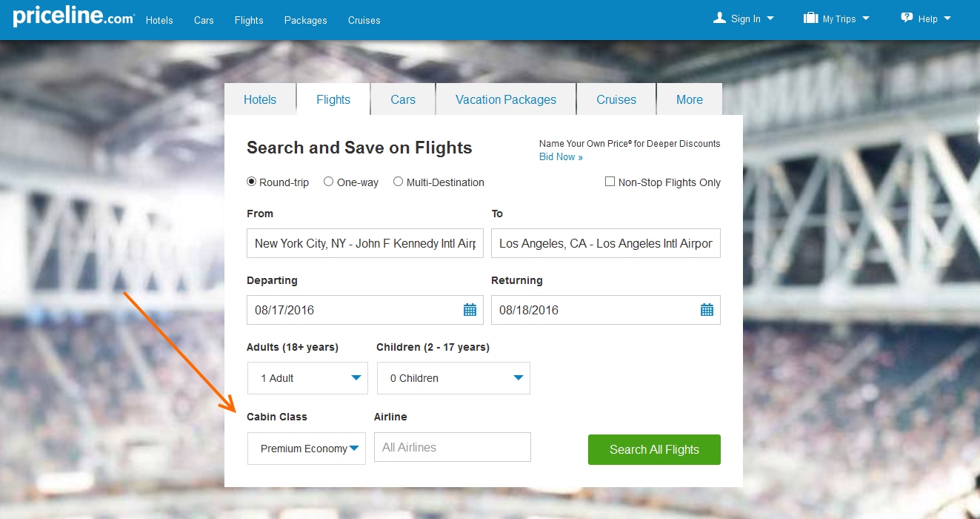This screenshot has width=980, height=519.
Task: Click the priceline.com logo
Action: pos(73,18)
